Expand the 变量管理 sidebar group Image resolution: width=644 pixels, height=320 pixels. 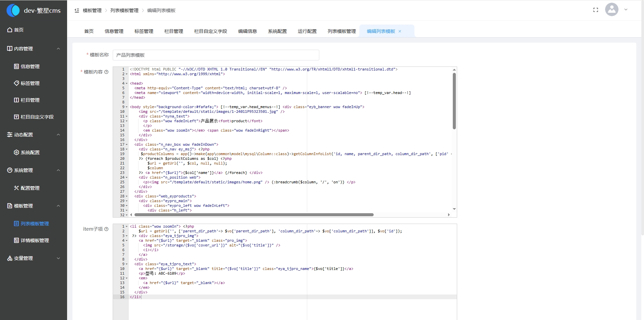tap(58, 258)
